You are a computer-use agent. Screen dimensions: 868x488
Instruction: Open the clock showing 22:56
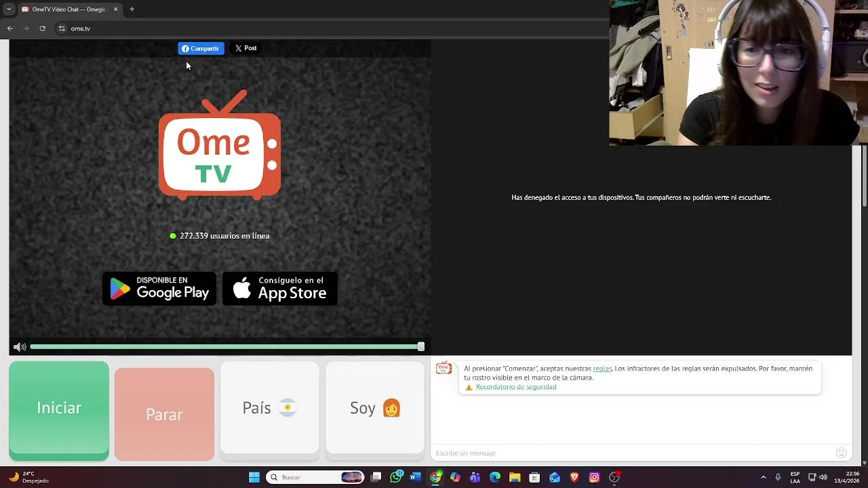[846, 477]
